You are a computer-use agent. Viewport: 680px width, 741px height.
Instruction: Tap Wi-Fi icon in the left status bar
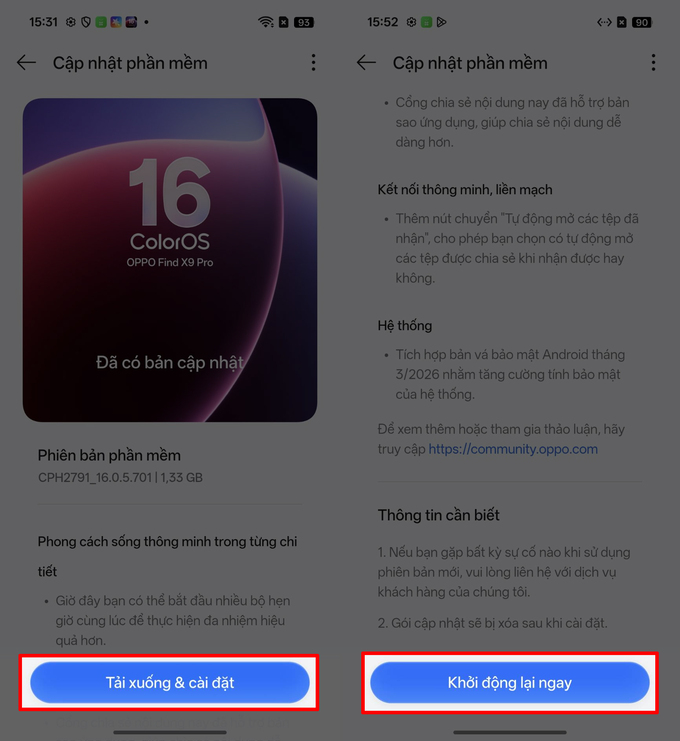click(x=266, y=22)
